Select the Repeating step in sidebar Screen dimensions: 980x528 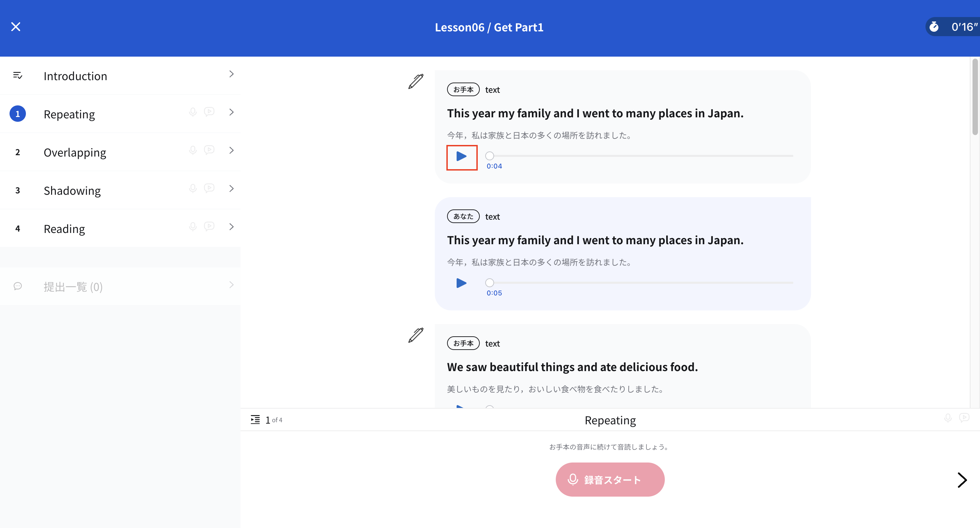click(x=69, y=114)
